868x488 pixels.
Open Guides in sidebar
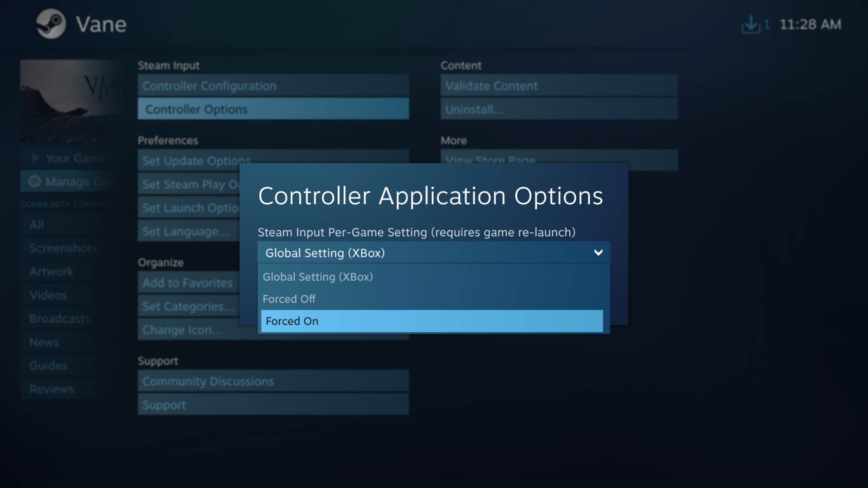[x=48, y=366]
